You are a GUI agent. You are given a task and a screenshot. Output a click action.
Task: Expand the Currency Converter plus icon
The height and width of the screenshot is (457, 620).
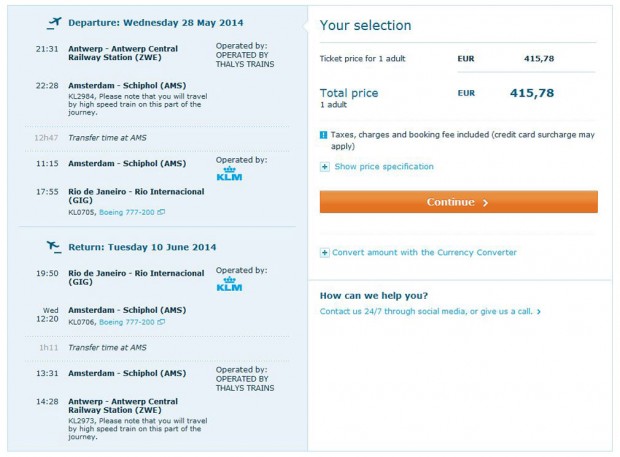(x=325, y=253)
